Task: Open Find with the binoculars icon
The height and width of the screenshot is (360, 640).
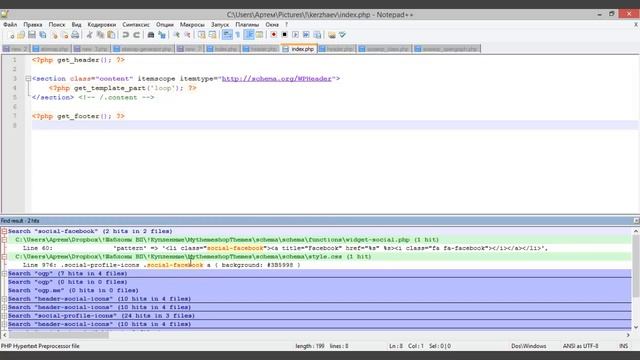Action: (x=151, y=35)
